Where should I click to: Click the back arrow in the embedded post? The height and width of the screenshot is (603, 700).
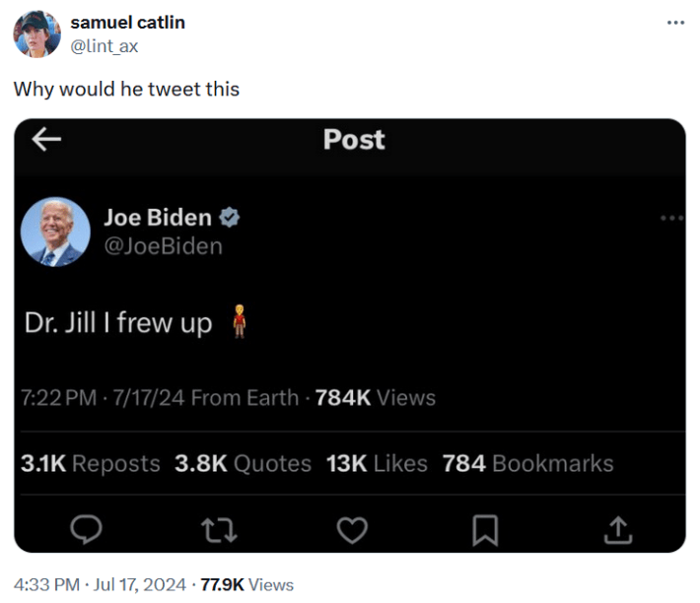(46, 140)
